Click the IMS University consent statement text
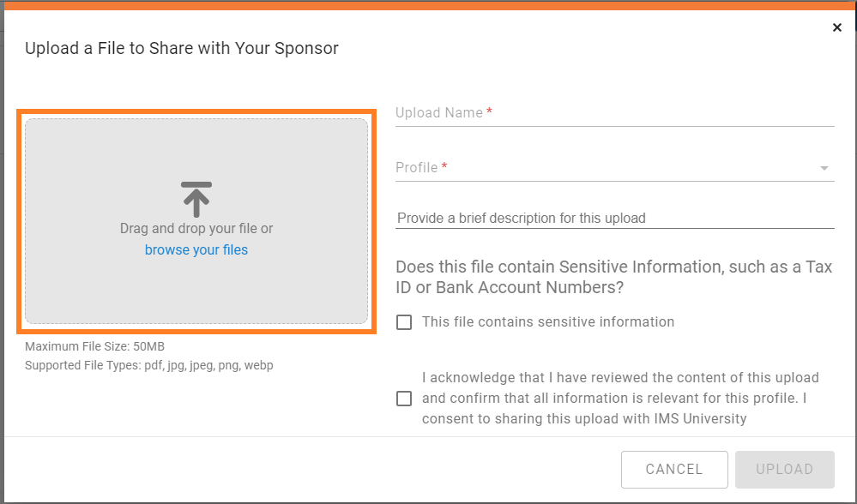 point(620,398)
